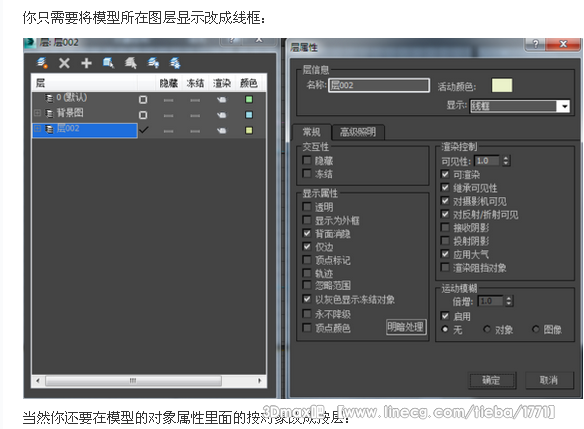Click the Select Highlighted Objects toolbar icon

click(108, 63)
